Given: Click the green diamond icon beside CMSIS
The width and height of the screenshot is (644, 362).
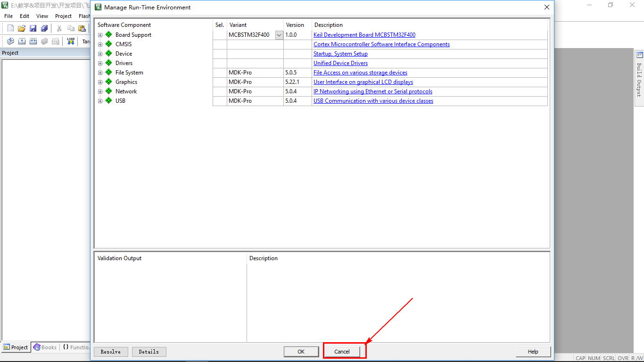Looking at the screenshot, I should tap(108, 44).
